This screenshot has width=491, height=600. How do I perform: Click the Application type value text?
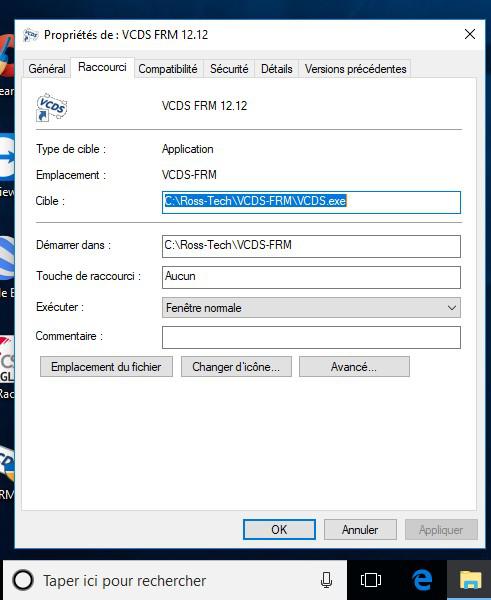point(188,149)
